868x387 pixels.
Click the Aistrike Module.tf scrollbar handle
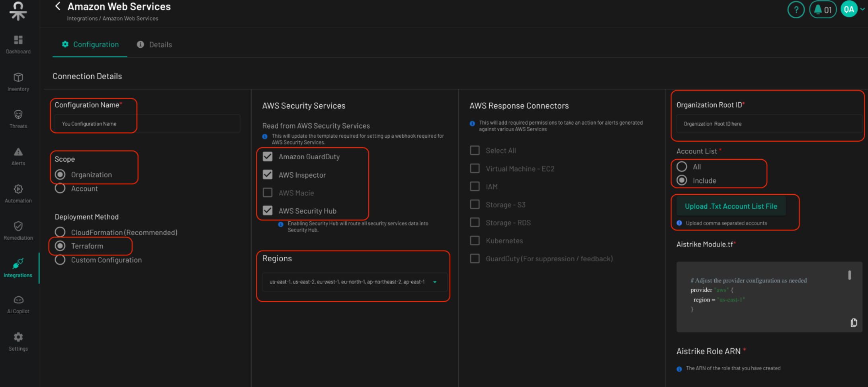click(849, 275)
